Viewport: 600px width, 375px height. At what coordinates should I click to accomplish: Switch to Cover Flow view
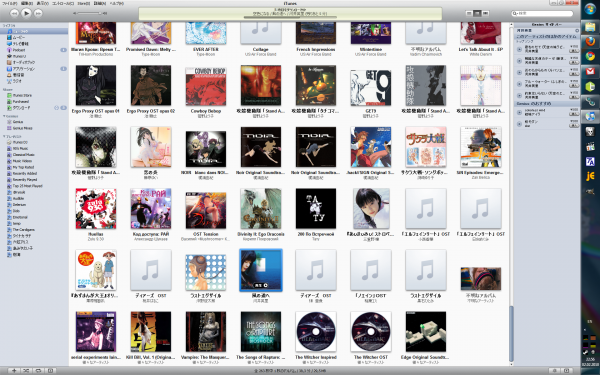(485, 13)
